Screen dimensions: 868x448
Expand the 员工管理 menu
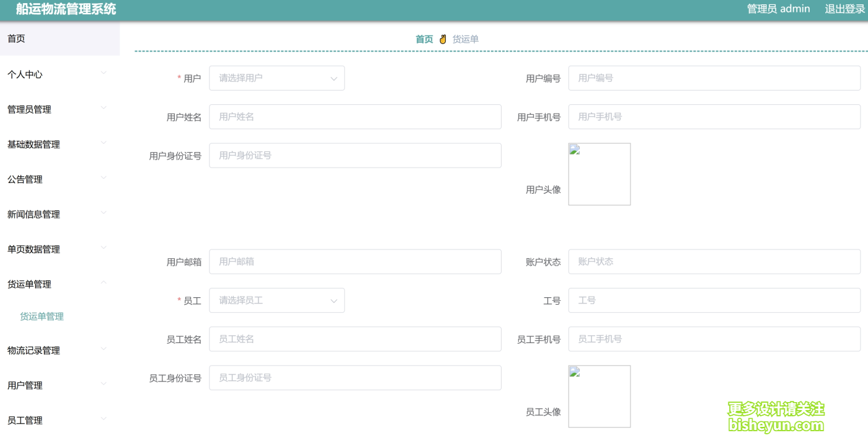[x=60, y=420]
